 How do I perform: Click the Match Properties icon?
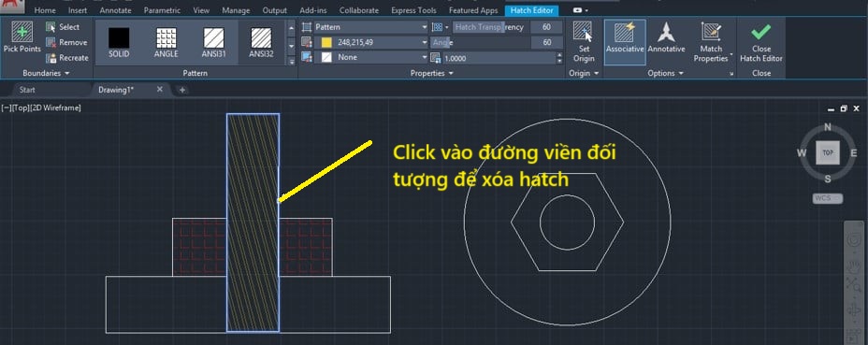click(x=711, y=32)
